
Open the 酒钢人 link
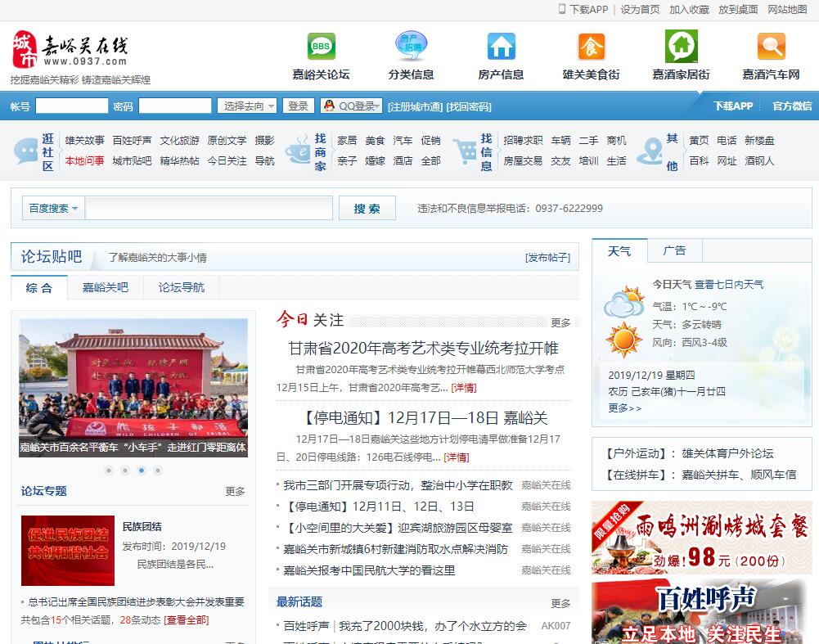[x=759, y=161]
